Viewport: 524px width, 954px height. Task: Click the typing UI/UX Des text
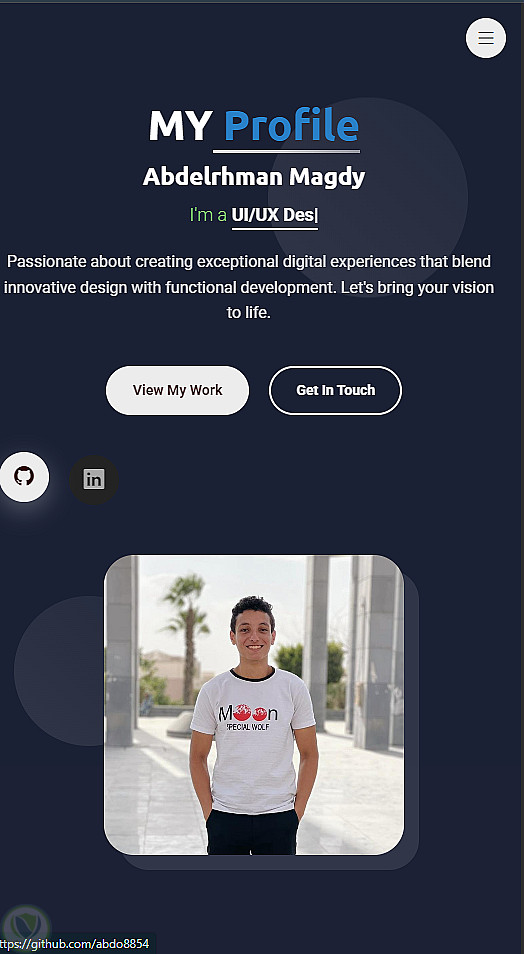click(x=274, y=215)
